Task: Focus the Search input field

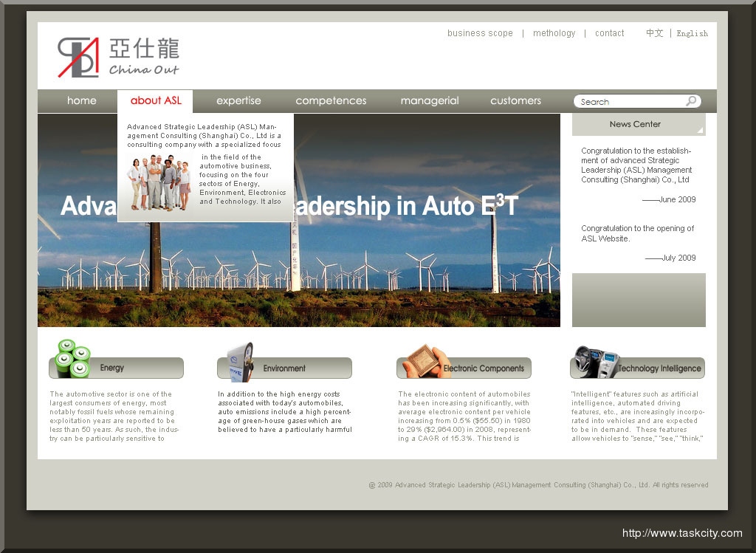Action: coord(628,102)
